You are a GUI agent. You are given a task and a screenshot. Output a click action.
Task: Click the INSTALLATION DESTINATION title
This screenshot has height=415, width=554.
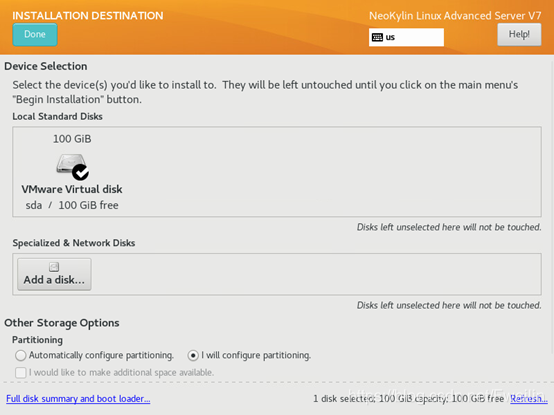[88, 16]
